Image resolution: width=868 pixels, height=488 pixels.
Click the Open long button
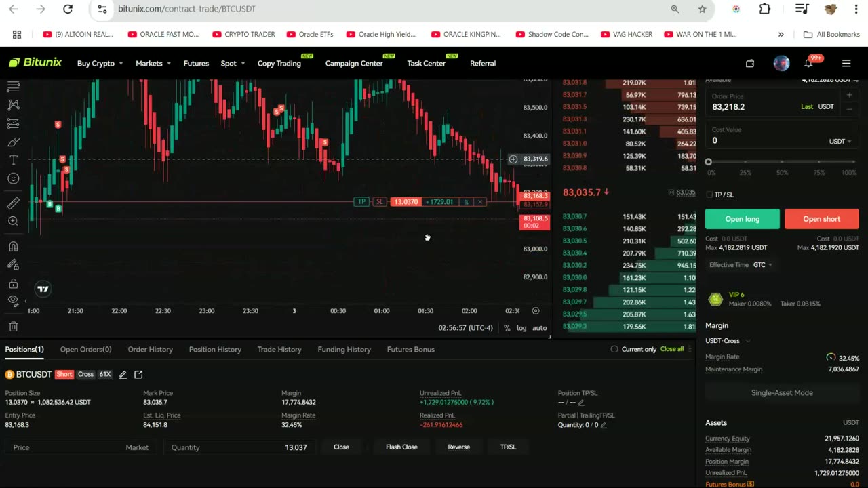743,219
